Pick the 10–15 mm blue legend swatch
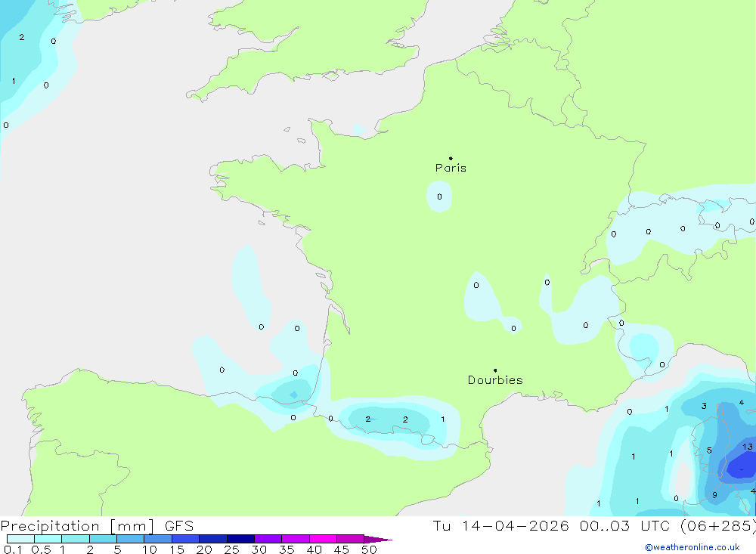 click(x=158, y=539)
